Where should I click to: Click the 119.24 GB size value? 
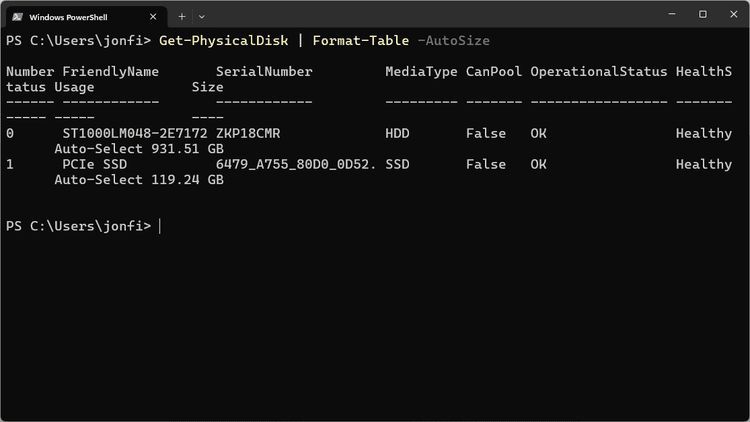coord(187,180)
